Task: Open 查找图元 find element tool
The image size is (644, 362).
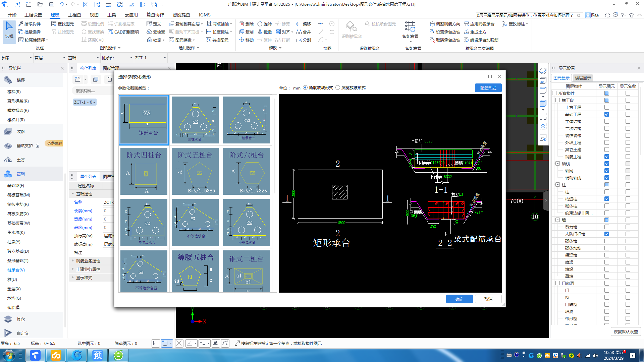Action: click(x=62, y=24)
